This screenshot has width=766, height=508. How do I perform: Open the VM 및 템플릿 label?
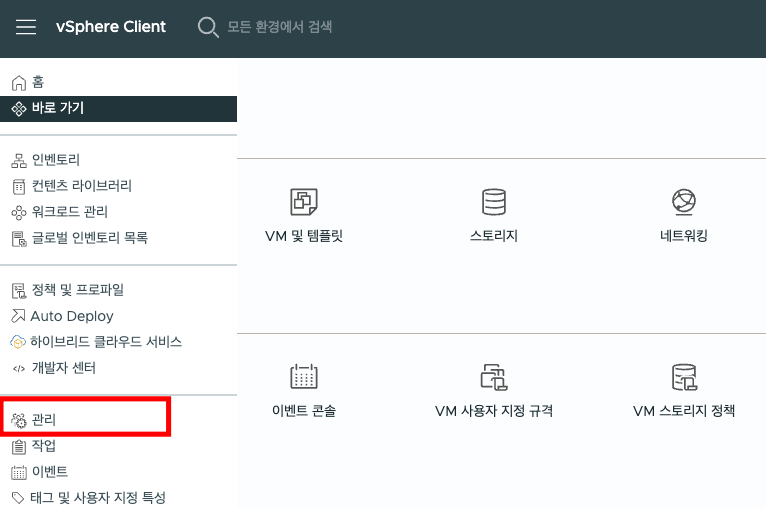pyautogui.click(x=304, y=236)
